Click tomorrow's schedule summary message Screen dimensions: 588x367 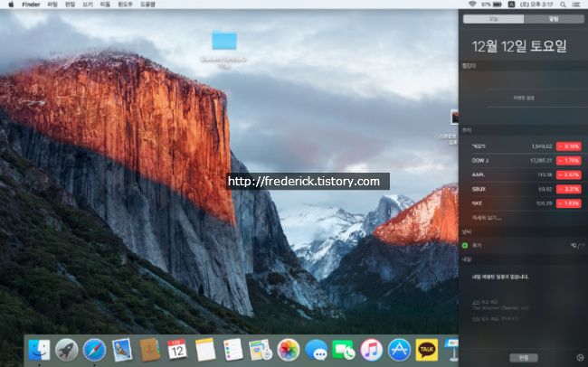pyautogui.click(x=500, y=277)
